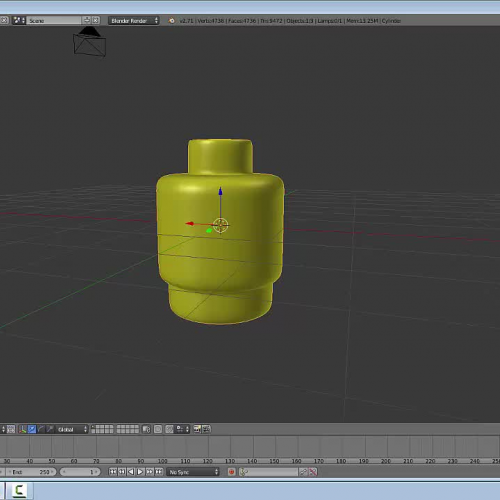Toggle automatic keyframe record button
500x500 pixels.
[231, 472]
